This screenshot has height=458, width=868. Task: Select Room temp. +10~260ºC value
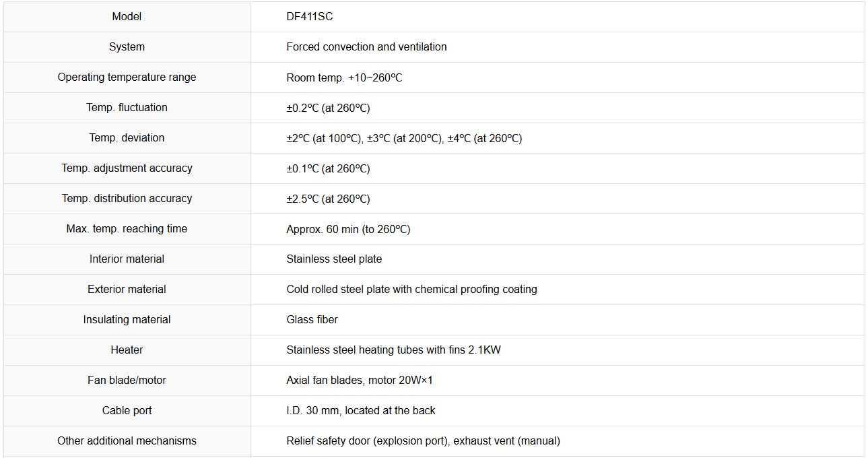pos(344,77)
